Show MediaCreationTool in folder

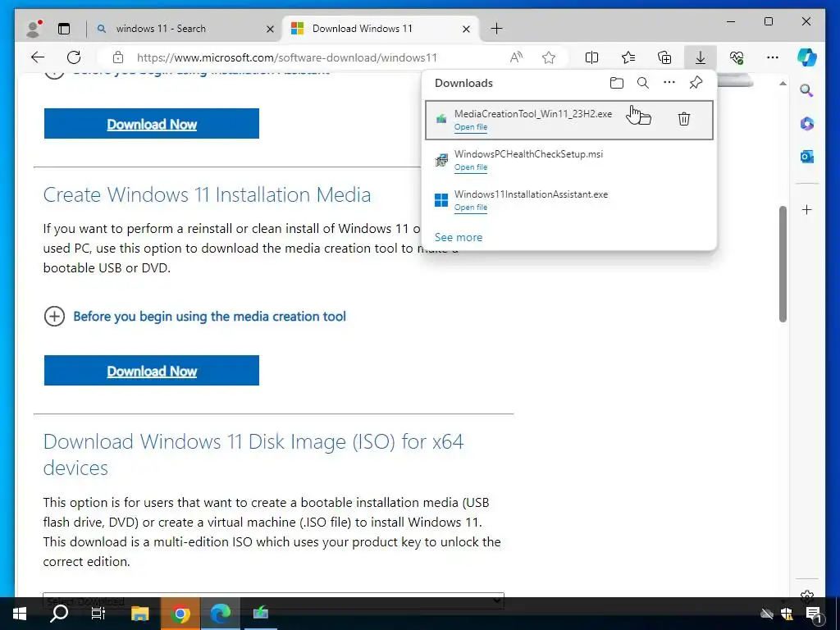(x=643, y=118)
